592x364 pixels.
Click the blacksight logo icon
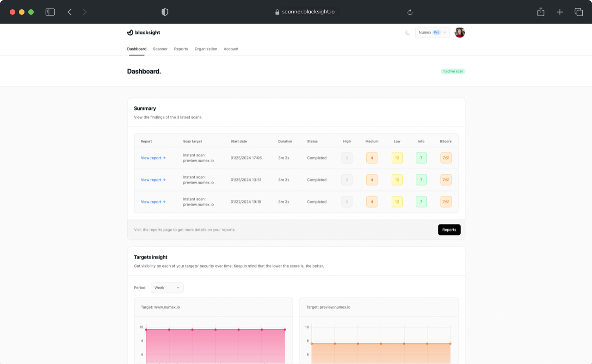click(130, 32)
